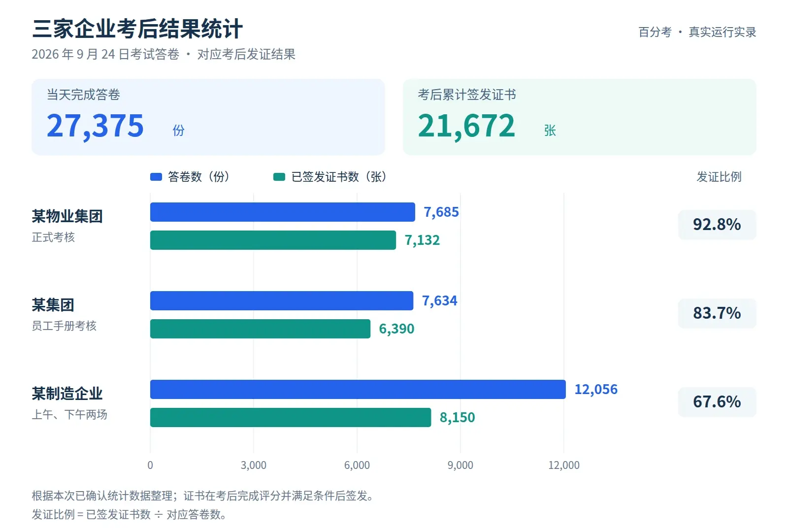This screenshot has width=788, height=532.
Task: Click the 答卷数（份） legend label
Action: tap(199, 177)
